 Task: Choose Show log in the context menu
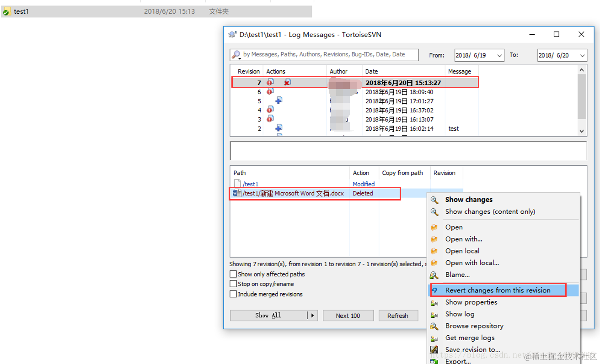[x=460, y=314]
